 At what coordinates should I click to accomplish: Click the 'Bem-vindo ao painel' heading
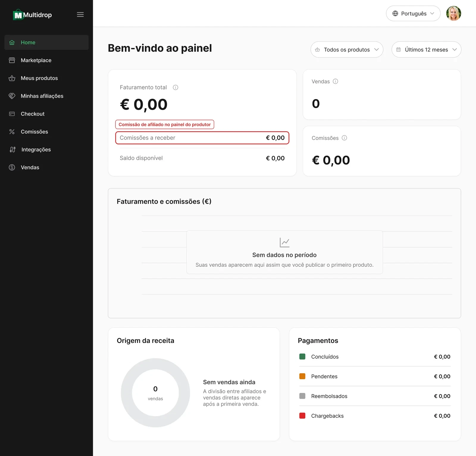pyautogui.click(x=160, y=48)
